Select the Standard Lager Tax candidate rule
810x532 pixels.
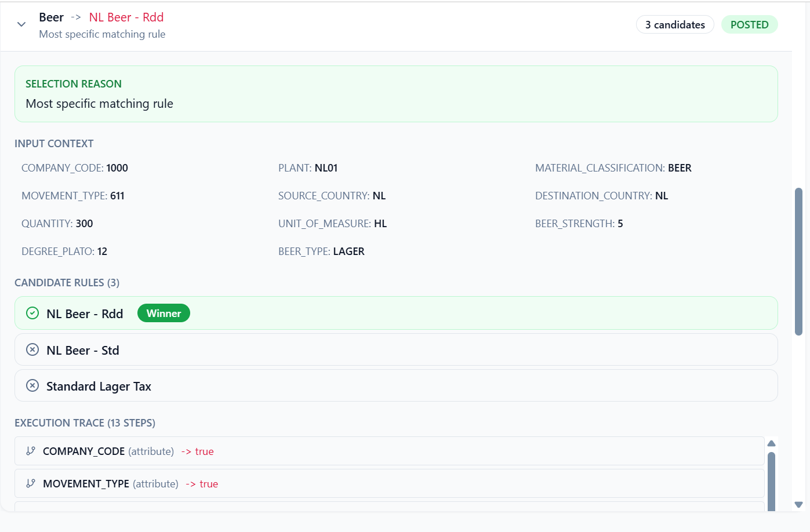tap(395, 386)
